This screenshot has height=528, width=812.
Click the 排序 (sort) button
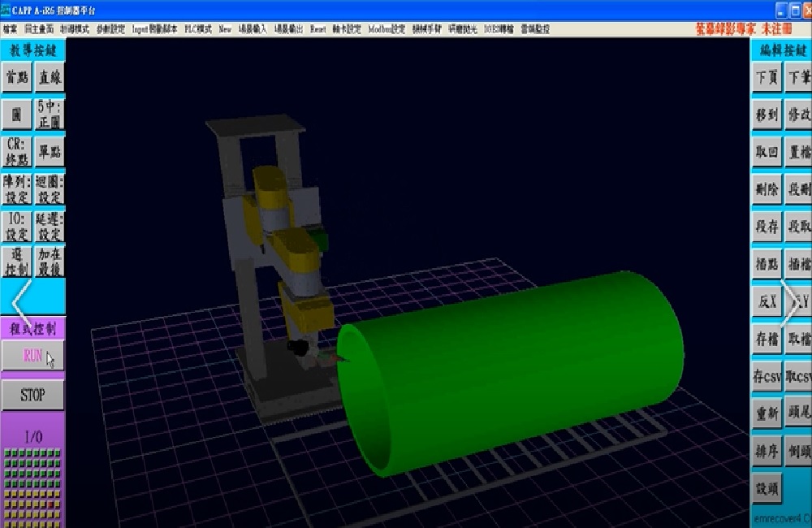[767, 452]
